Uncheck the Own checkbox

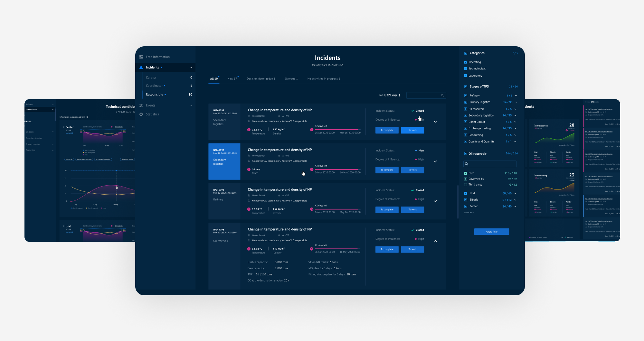(x=466, y=173)
